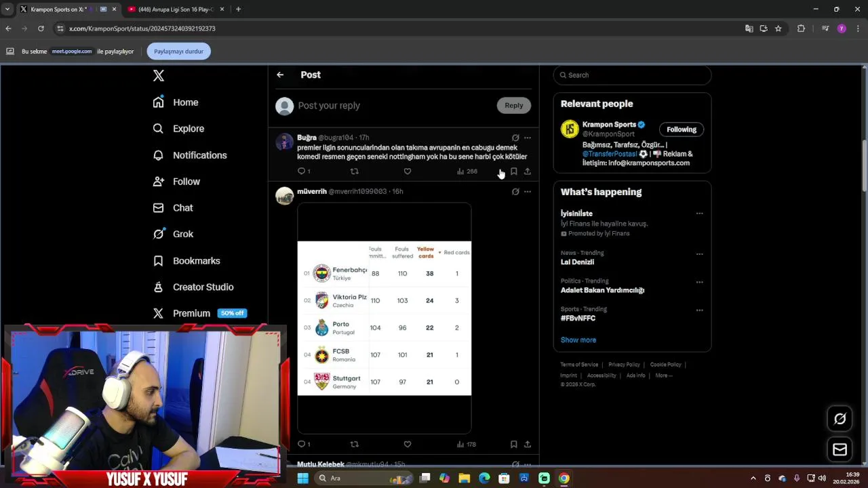
Task: Open Follow from the sidebar
Action: coord(177,182)
